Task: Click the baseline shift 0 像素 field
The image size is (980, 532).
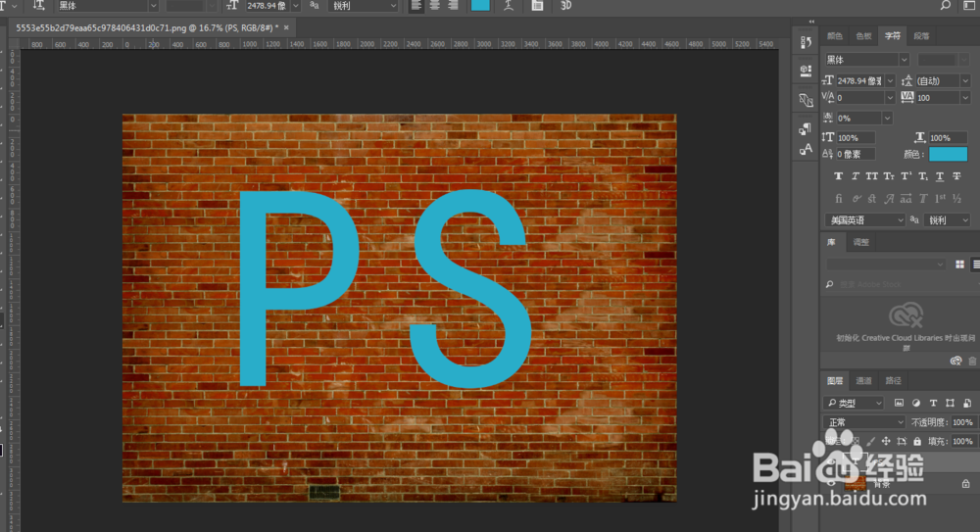Action: [856, 154]
